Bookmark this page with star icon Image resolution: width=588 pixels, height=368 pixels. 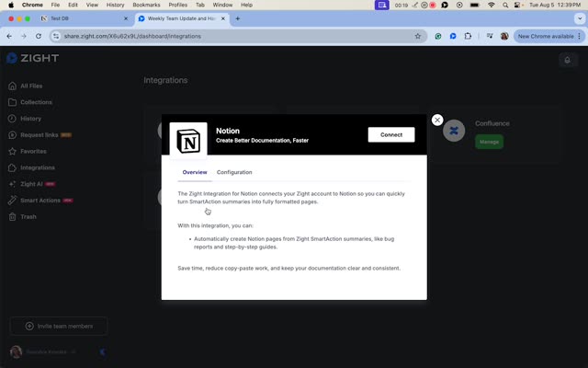(418, 37)
